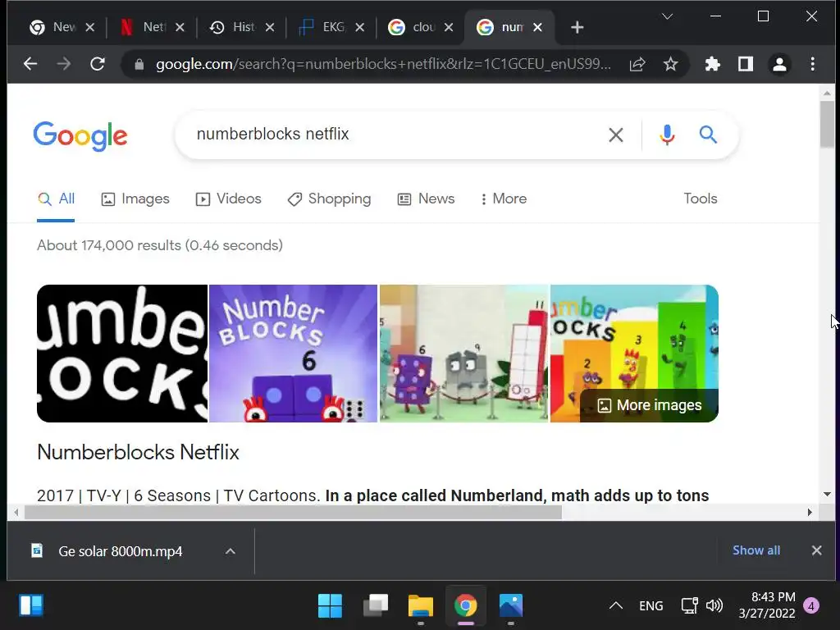Close the Netflix tab

180,27
